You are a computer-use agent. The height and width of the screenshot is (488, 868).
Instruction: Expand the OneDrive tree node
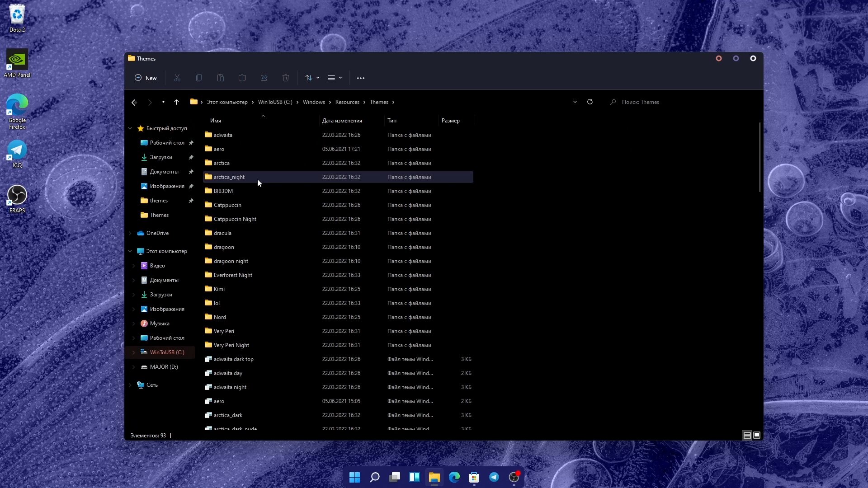click(130, 233)
